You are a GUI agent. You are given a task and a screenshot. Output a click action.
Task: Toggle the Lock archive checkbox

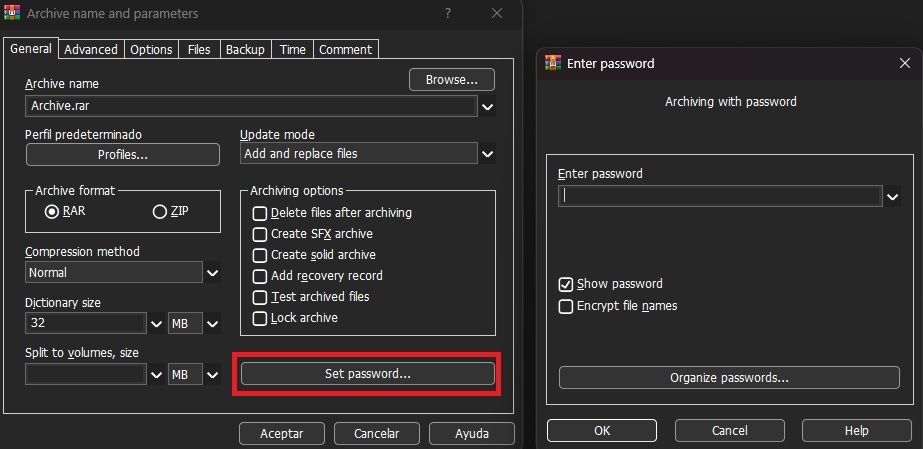[x=260, y=318]
